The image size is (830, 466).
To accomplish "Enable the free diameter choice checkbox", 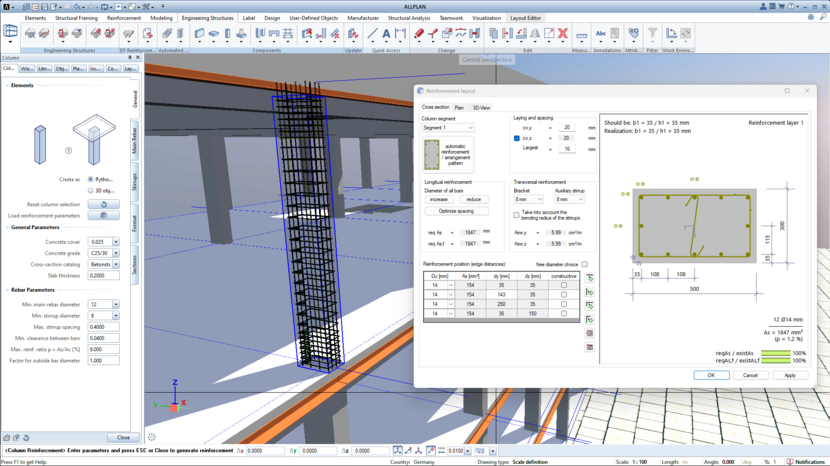I will tap(585, 265).
